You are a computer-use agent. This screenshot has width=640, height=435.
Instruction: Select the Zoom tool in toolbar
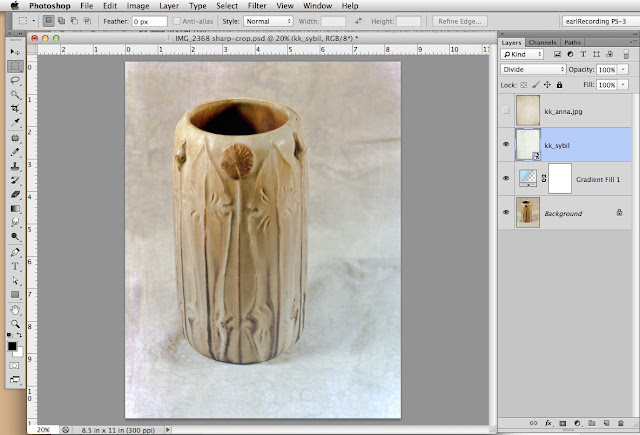pyautogui.click(x=15, y=324)
